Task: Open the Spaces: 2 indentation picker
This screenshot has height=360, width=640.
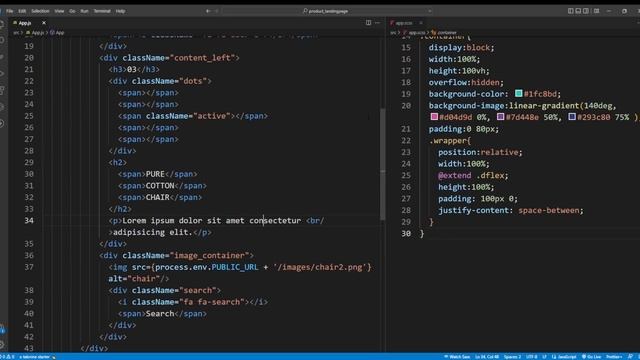Action: (512, 357)
